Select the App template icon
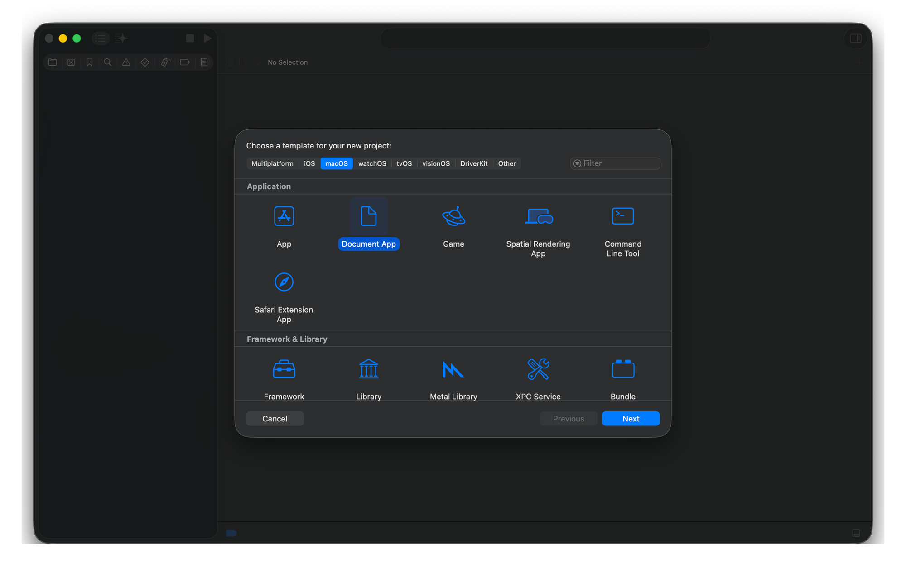This screenshot has height=588, width=906. (284, 216)
